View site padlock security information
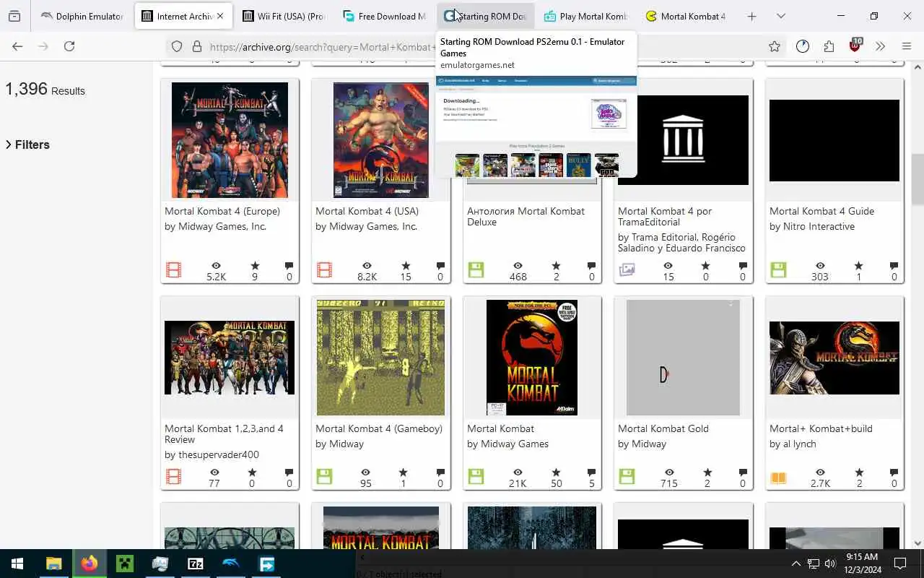This screenshot has height=578, width=924. [196, 46]
